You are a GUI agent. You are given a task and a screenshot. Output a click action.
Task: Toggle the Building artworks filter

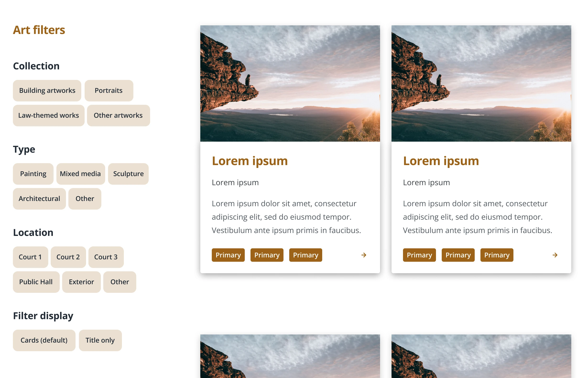(x=47, y=91)
